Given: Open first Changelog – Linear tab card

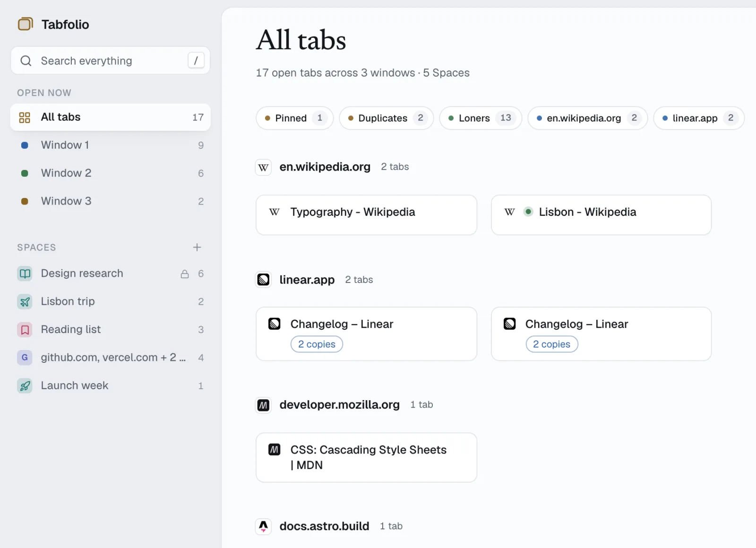Looking at the screenshot, I should 367,334.
